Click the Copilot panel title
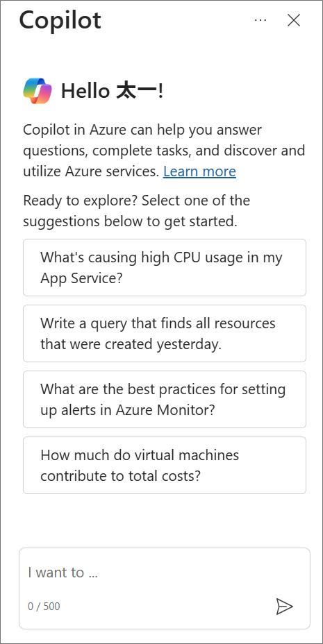The image size is (323, 644). point(60,19)
